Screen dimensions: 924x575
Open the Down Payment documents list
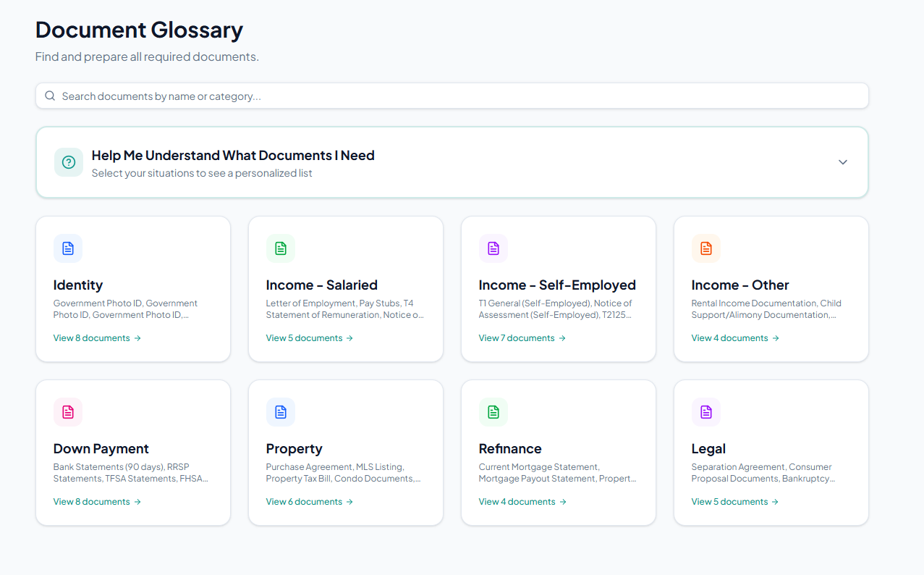tap(96, 501)
